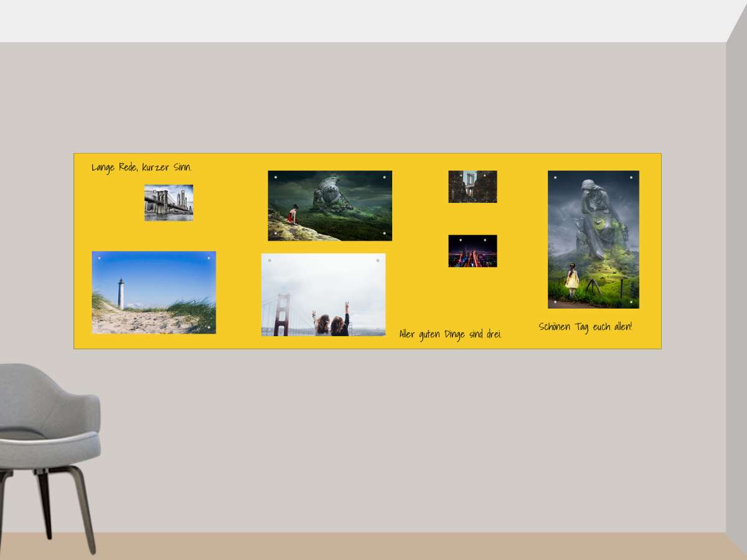
Task: Click top-right mounting screw of helmet picture
Action: [x=384, y=177]
